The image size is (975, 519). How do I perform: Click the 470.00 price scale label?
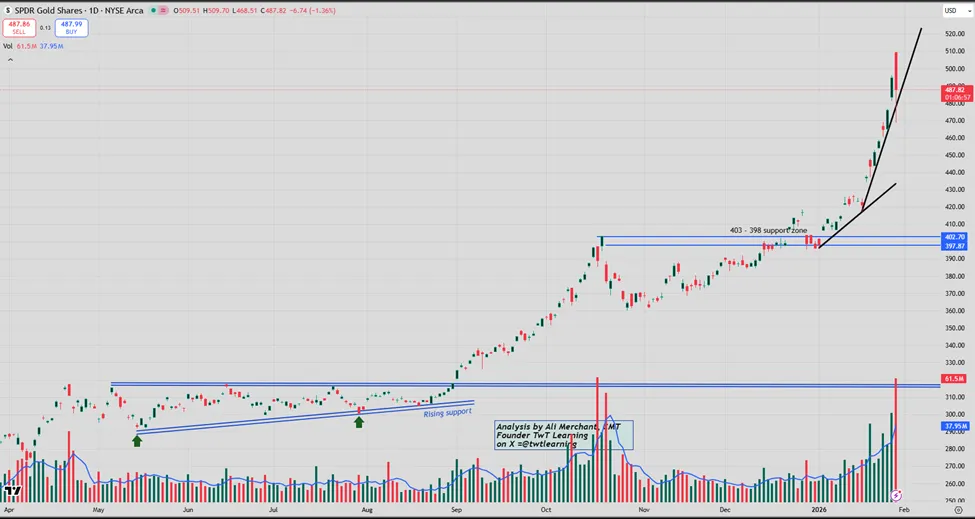(x=954, y=121)
